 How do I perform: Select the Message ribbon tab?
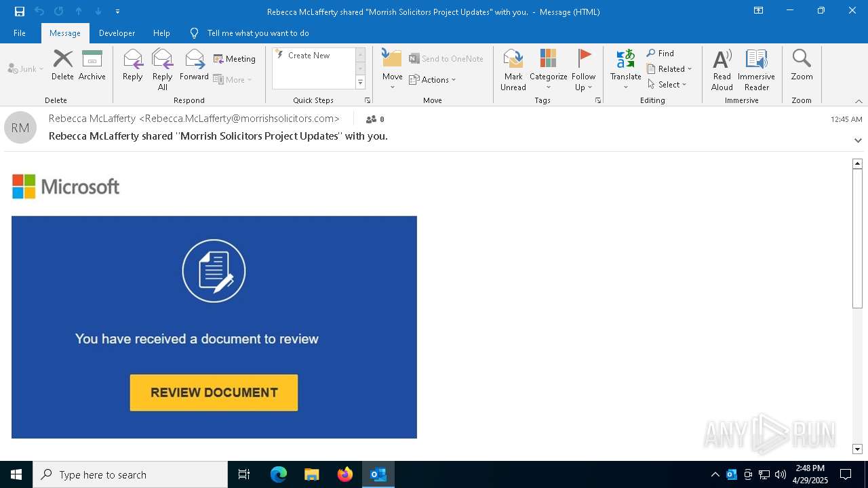(65, 33)
